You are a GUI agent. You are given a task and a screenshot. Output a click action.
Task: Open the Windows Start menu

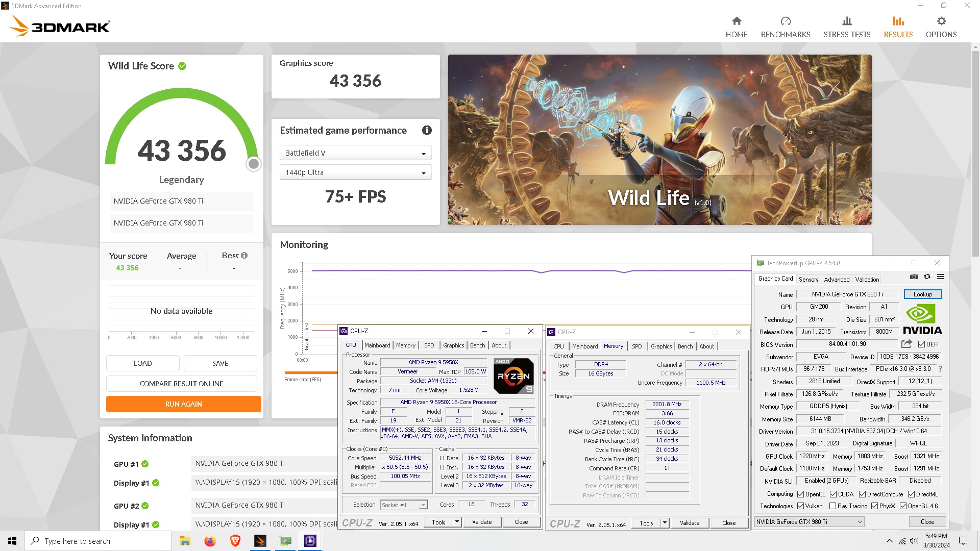[12, 541]
